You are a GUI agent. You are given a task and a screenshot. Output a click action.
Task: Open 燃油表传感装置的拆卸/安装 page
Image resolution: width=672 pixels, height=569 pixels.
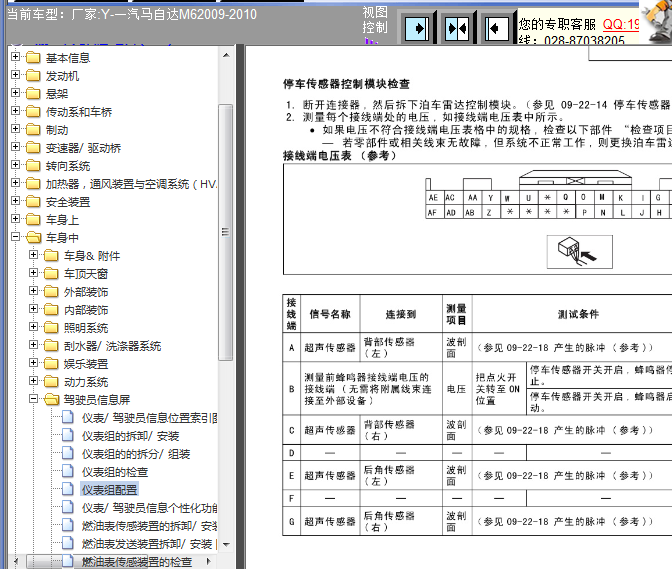click(x=150, y=526)
